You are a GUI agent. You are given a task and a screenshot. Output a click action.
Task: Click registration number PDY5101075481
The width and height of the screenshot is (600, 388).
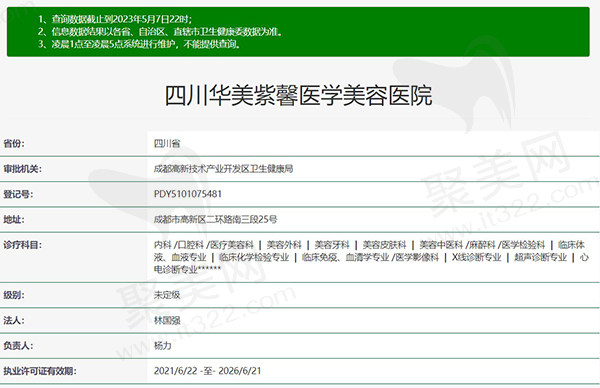(188, 194)
